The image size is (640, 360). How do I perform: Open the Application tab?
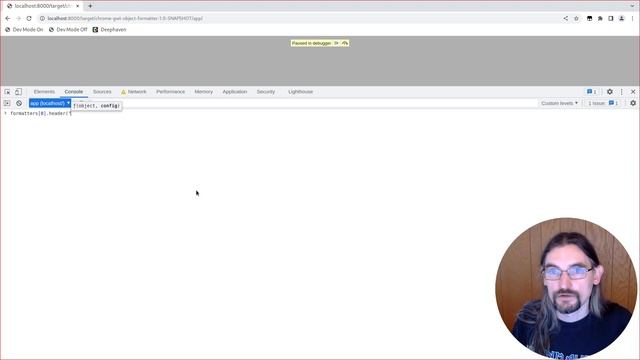point(235,92)
